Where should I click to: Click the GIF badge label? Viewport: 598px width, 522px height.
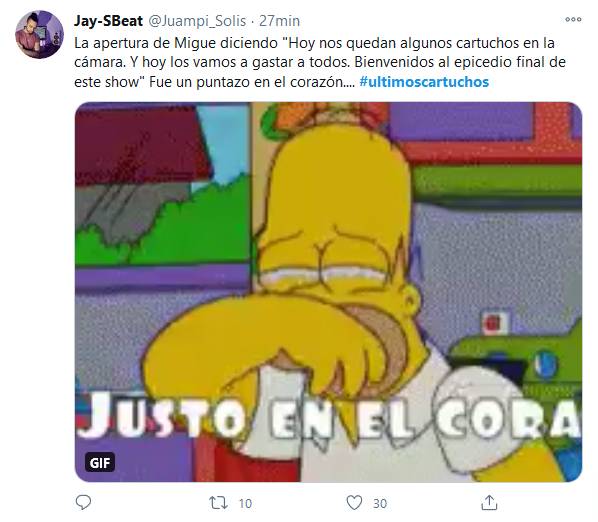click(x=100, y=463)
